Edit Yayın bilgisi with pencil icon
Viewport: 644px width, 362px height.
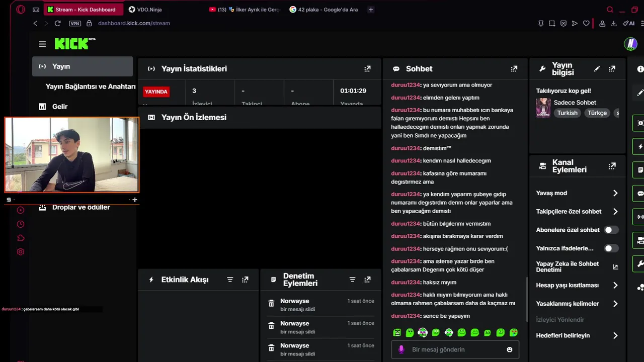coord(597,69)
